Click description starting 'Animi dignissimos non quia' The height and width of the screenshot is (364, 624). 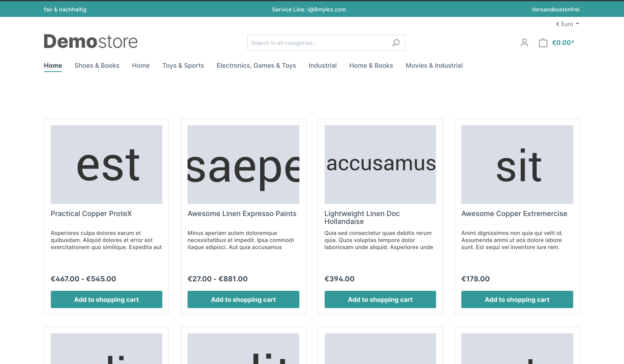[x=512, y=240]
